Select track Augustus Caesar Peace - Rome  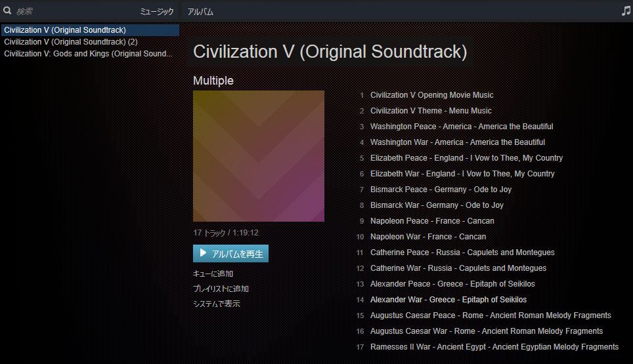(491, 315)
